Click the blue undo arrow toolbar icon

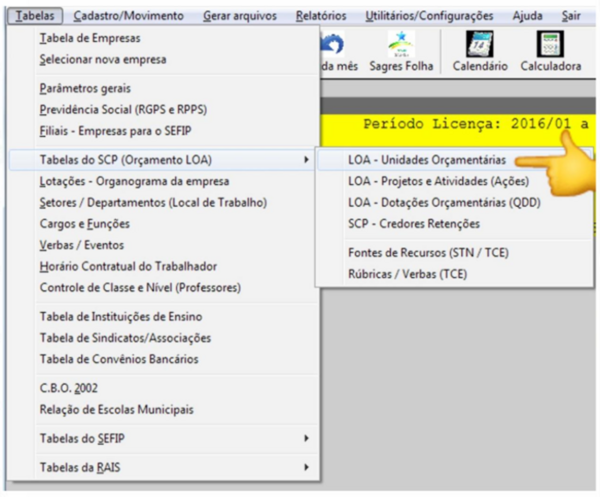pos(332,44)
